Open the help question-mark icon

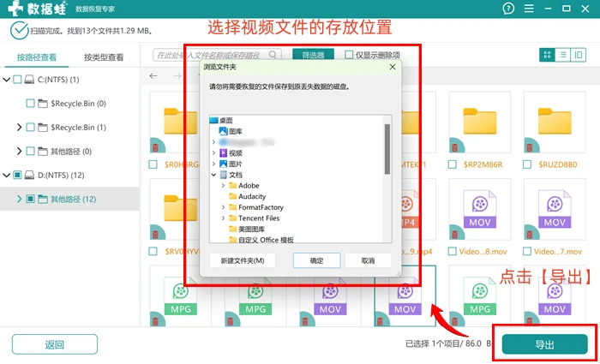click(x=508, y=9)
